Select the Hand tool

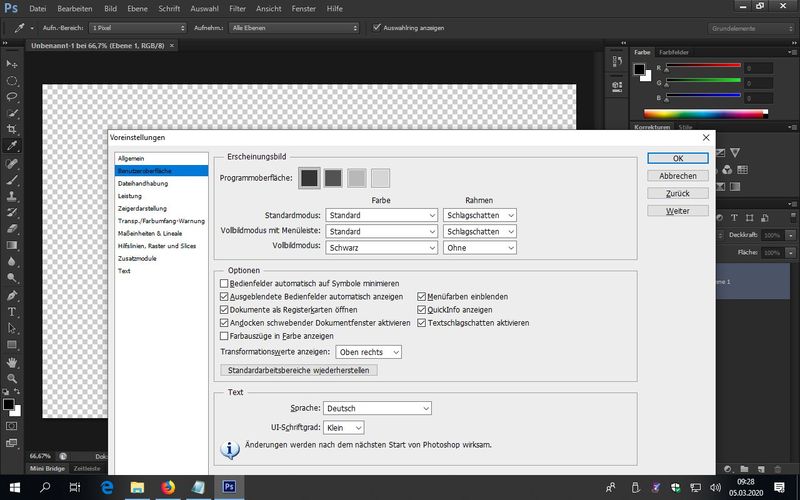tap(13, 362)
